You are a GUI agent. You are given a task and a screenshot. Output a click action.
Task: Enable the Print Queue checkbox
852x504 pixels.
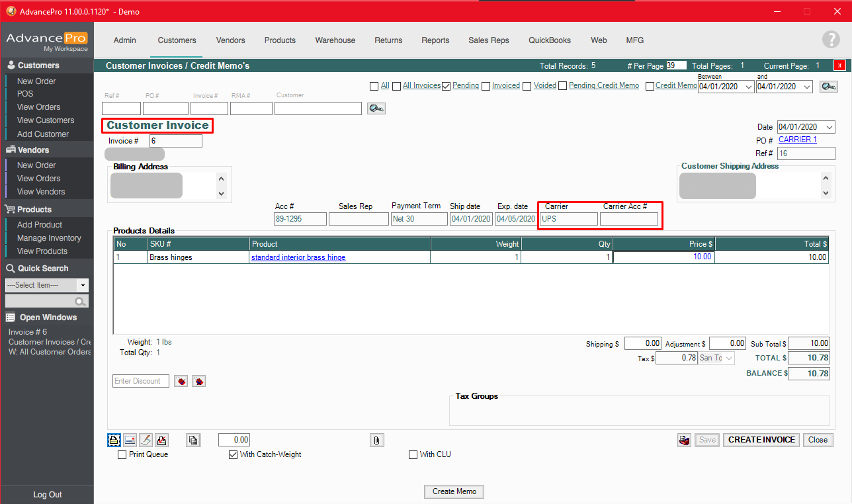click(122, 454)
